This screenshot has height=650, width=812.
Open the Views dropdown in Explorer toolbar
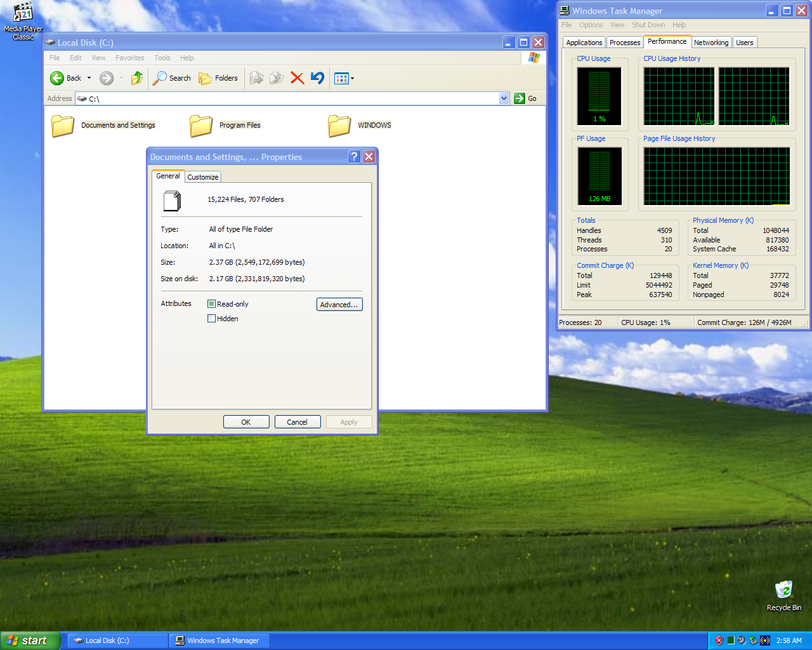click(x=344, y=78)
